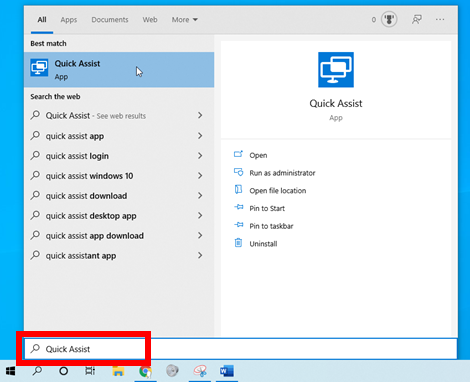Select the 'quick assist app' suggestion

119,136
